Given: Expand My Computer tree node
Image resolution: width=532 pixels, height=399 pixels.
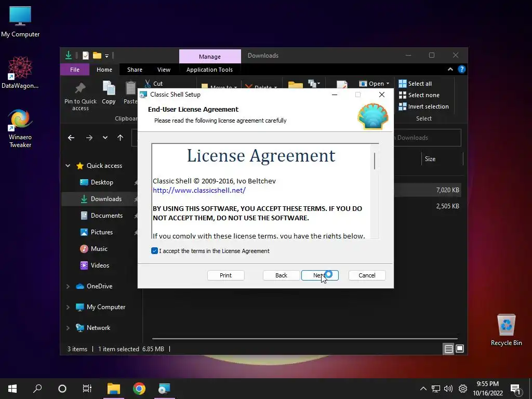Looking at the screenshot, I should click(68, 307).
